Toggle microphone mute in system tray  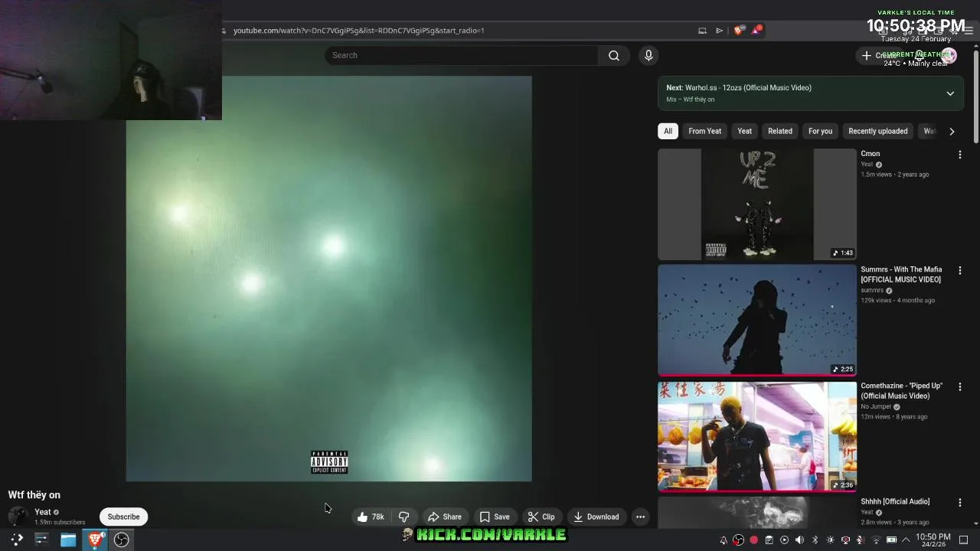click(861, 540)
